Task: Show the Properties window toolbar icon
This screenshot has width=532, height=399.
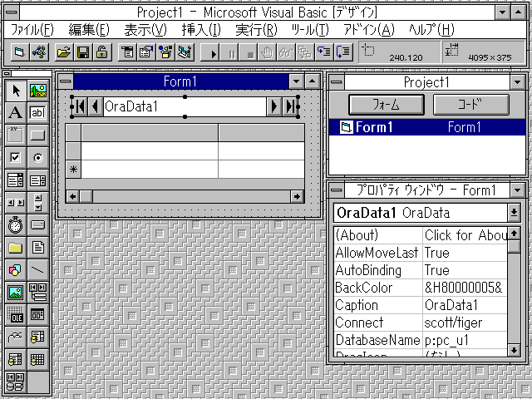Action: click(x=146, y=52)
